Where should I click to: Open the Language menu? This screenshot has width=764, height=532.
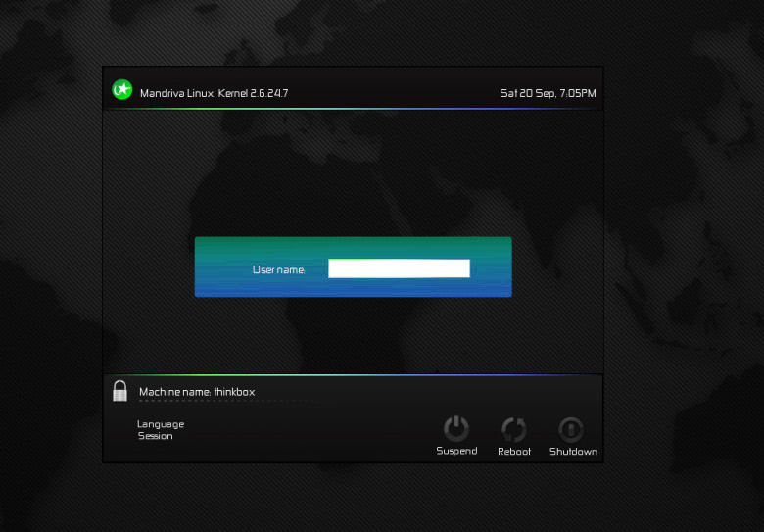point(161,424)
